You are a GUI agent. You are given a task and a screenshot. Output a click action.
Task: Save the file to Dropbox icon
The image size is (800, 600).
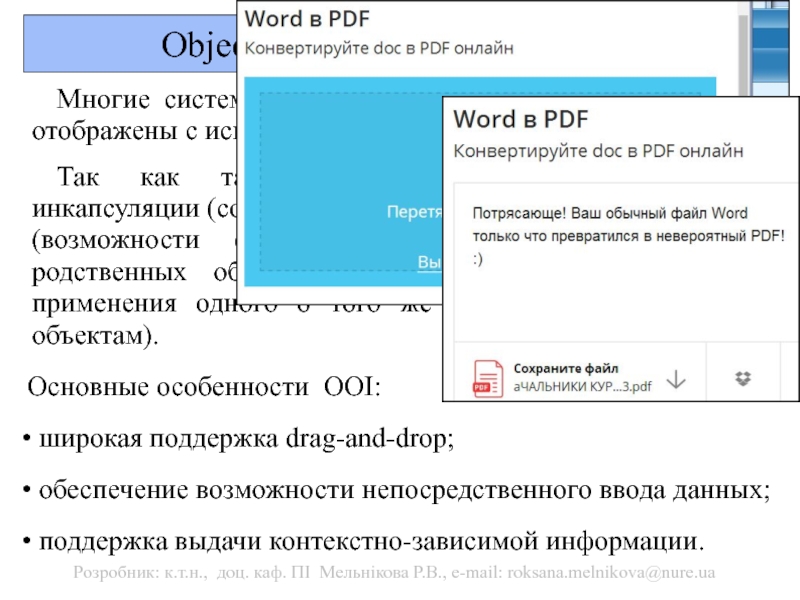click(743, 379)
